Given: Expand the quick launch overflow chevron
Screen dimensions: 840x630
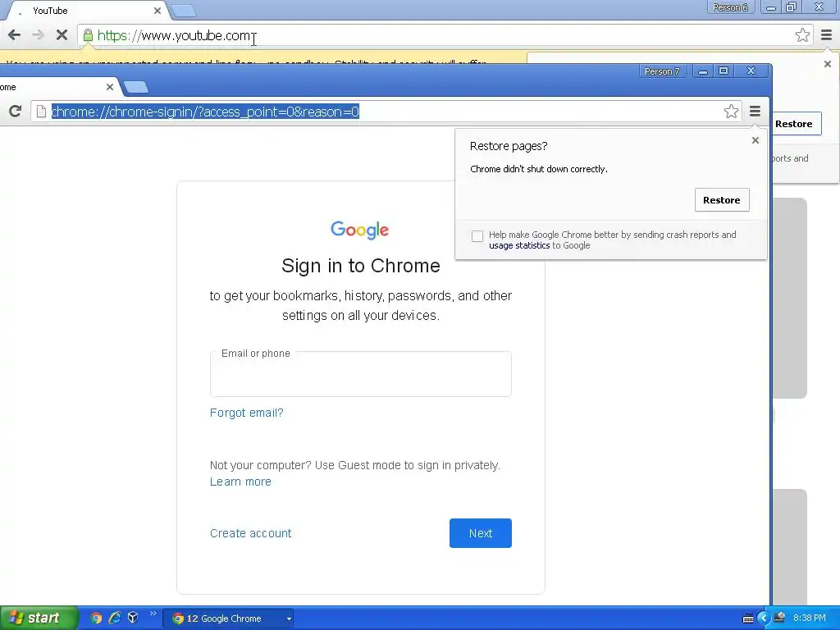Looking at the screenshot, I should point(153,614).
